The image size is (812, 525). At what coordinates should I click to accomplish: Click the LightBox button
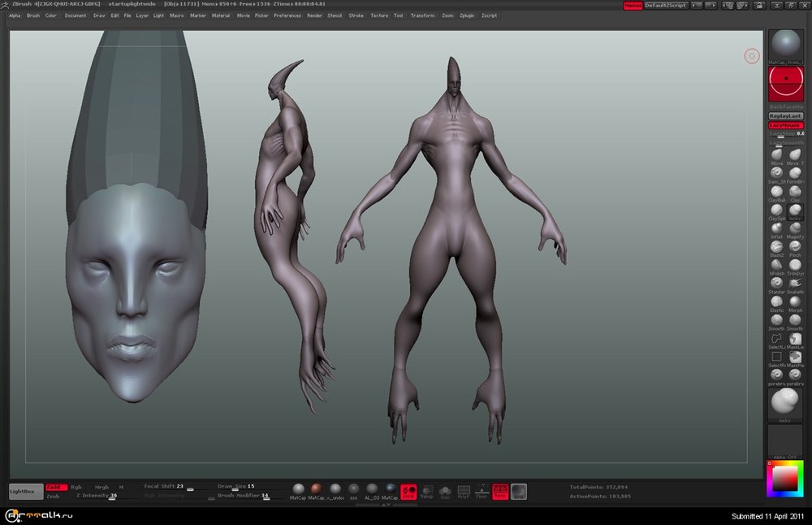pos(25,491)
